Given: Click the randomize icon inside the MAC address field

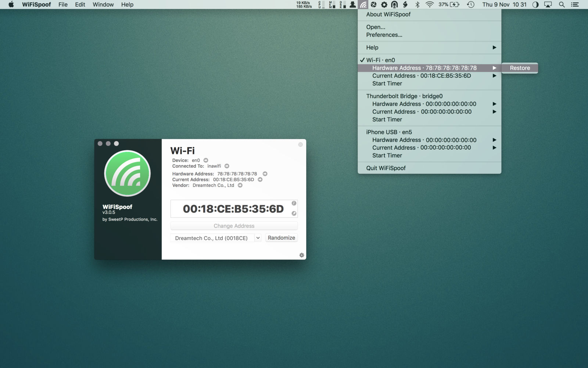Looking at the screenshot, I should pos(293,213).
